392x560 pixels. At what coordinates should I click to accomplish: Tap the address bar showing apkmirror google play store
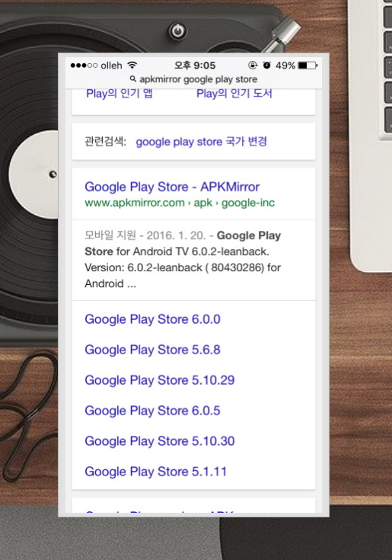193,79
